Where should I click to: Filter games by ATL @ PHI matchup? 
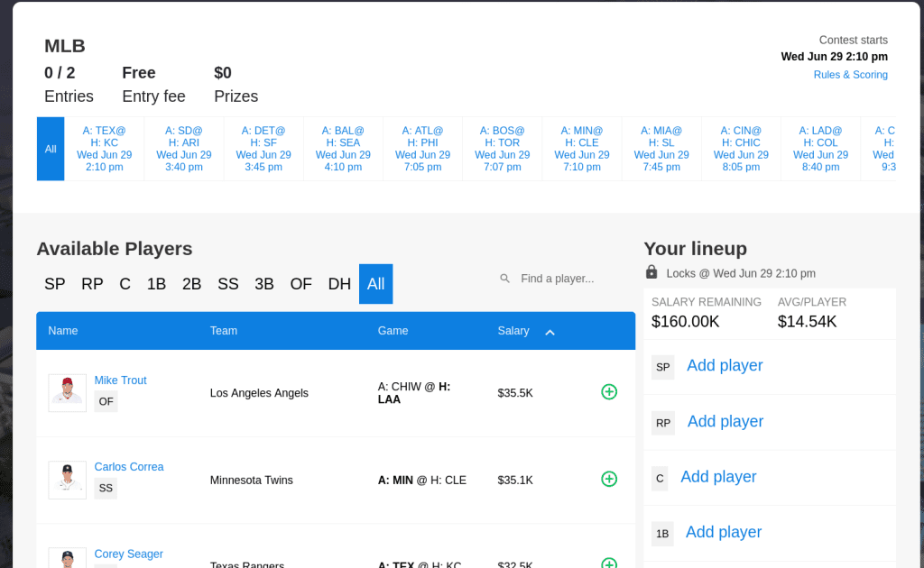click(422, 149)
